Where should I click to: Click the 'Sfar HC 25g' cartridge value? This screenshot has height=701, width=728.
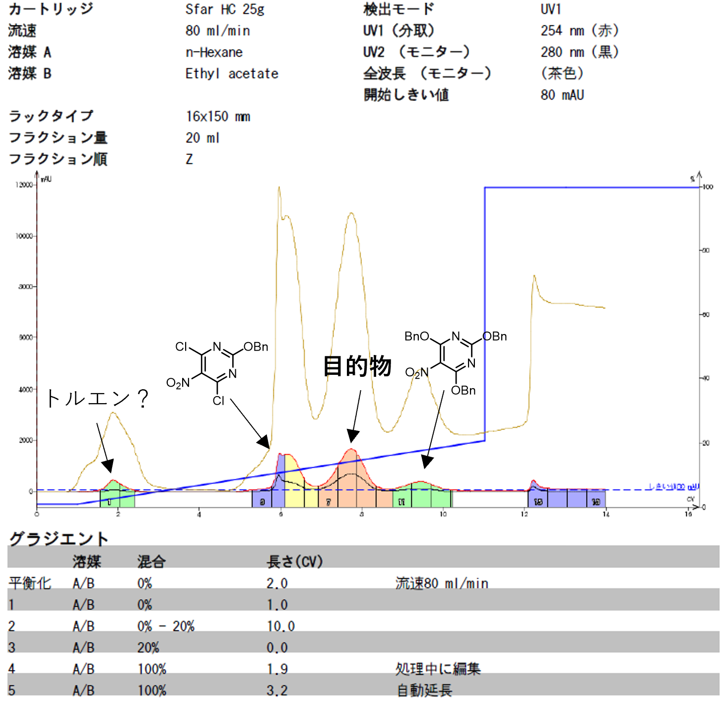(225, 9)
